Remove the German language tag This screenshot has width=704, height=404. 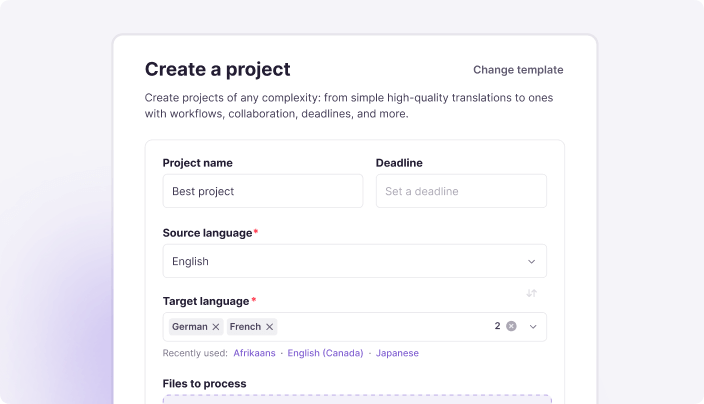[216, 327]
